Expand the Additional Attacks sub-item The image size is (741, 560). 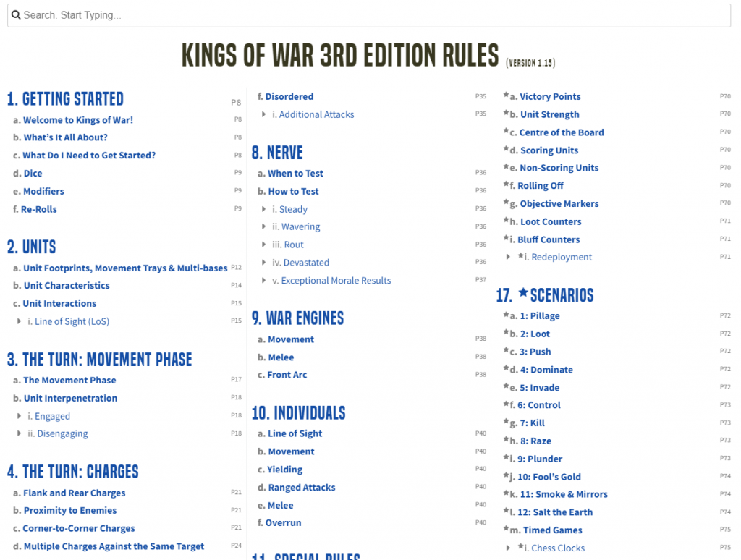click(263, 114)
